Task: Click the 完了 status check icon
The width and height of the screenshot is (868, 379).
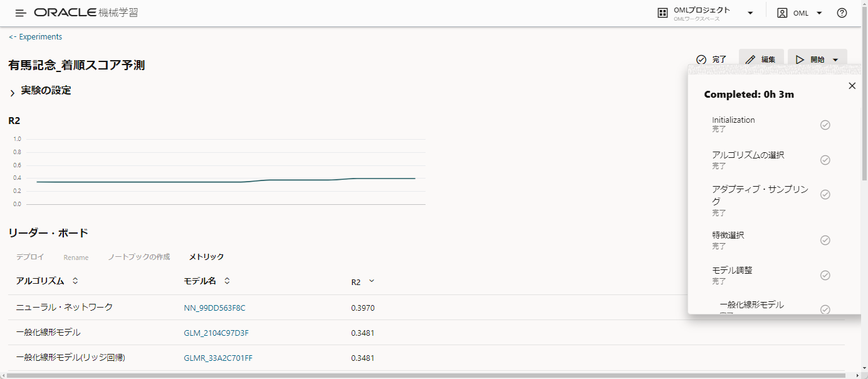Action: pos(701,60)
